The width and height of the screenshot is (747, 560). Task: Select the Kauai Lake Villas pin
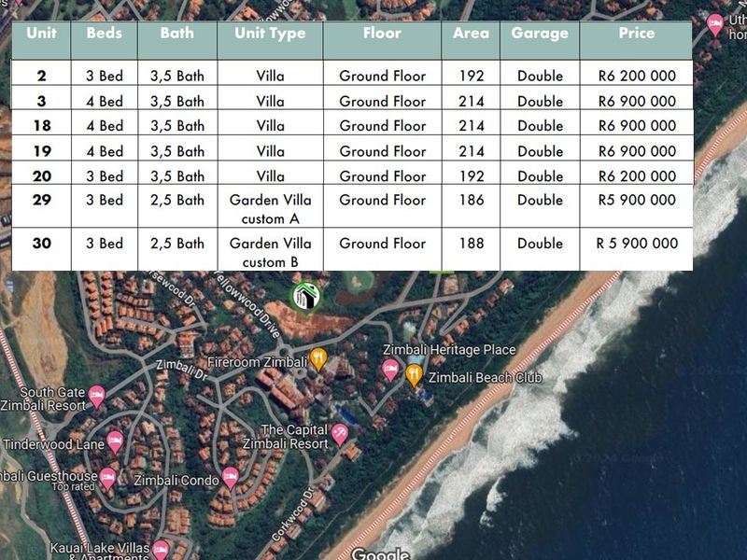tap(161, 549)
